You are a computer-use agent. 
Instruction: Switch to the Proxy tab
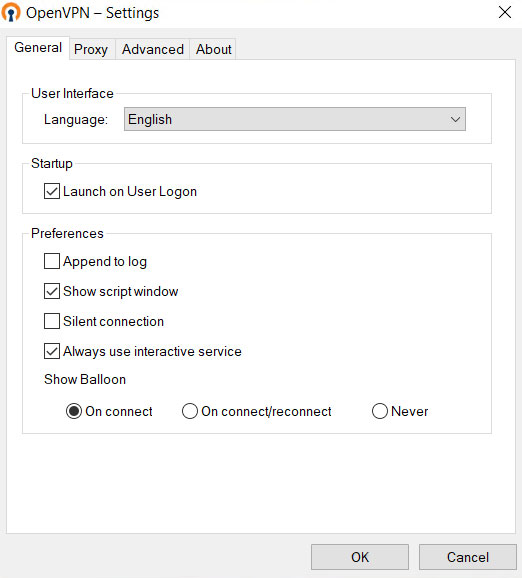click(x=92, y=49)
